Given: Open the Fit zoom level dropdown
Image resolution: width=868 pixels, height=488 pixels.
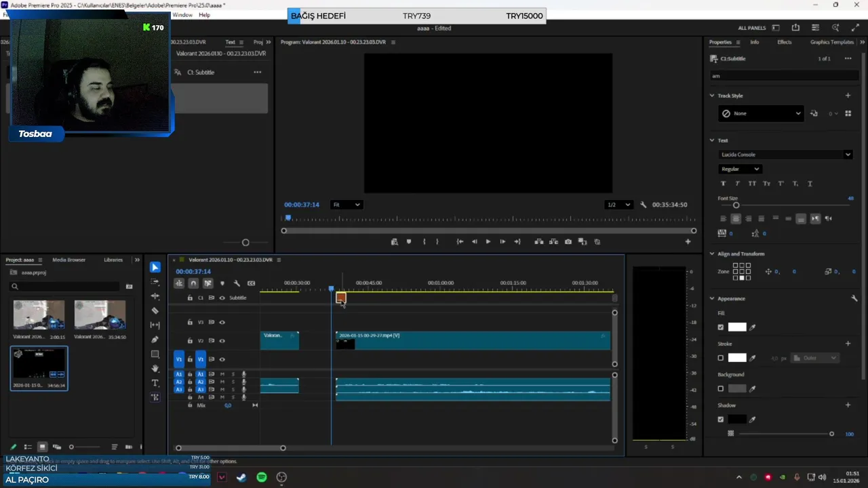Looking at the screenshot, I should pos(347,205).
